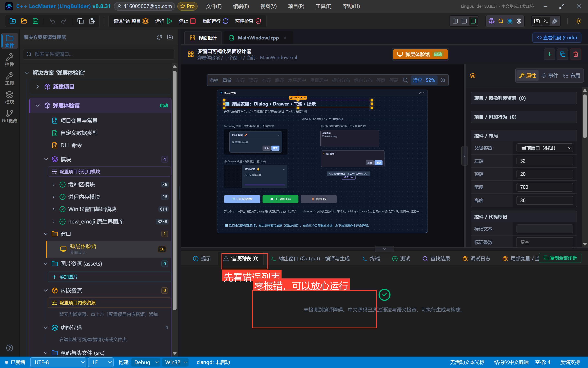
Task: Expand 新建项目 tree node
Action: point(37,87)
